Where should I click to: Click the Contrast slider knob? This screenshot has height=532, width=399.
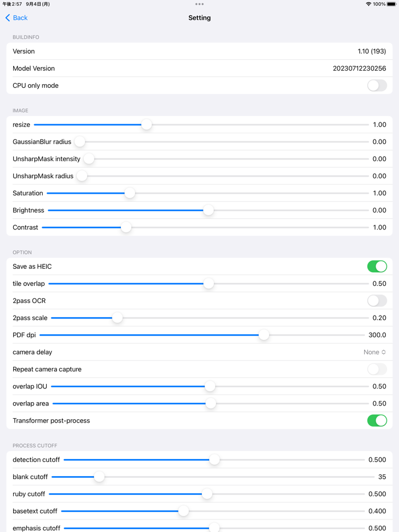tap(126, 227)
